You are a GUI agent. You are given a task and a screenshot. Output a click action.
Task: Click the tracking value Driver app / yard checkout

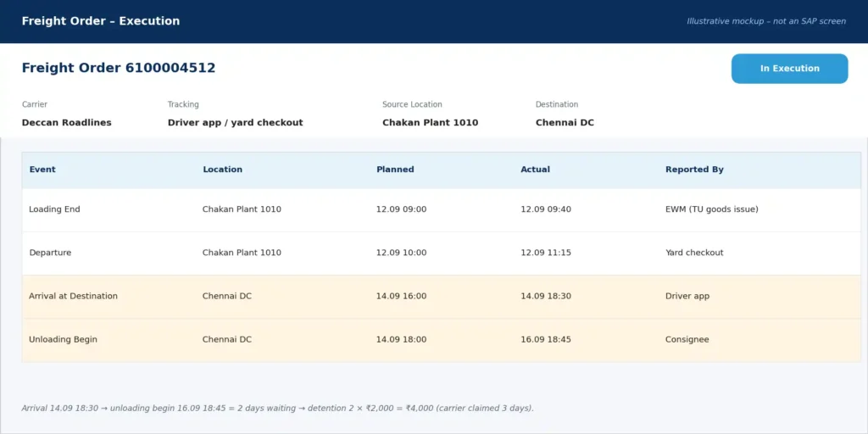236,122
